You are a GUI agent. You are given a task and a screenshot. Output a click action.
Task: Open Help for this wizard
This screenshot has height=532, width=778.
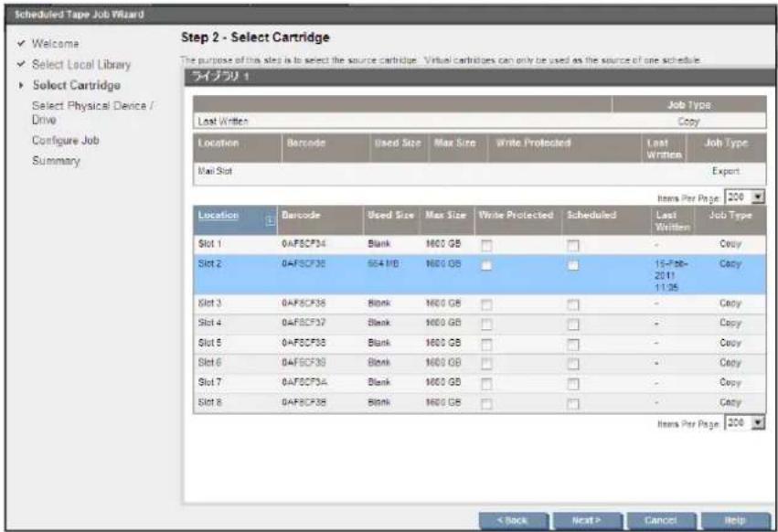(x=735, y=521)
